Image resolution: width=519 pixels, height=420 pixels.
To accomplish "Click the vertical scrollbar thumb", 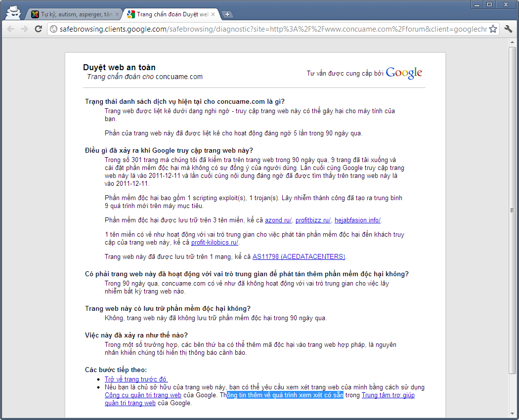I will coord(512,210).
